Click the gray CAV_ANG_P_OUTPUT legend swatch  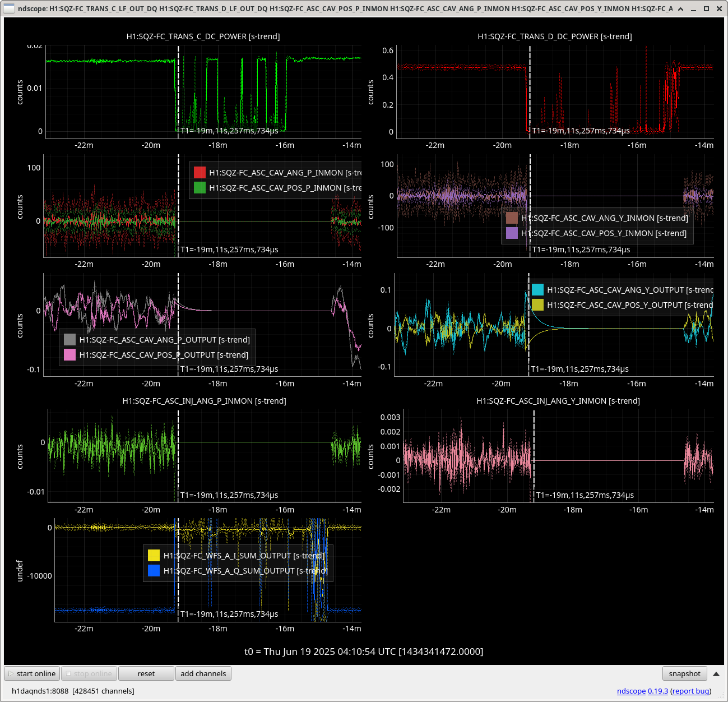coord(70,340)
